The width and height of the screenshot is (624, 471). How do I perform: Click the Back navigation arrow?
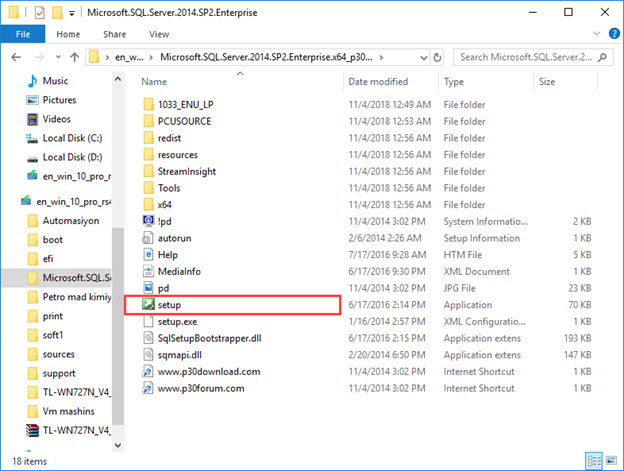click(16, 58)
